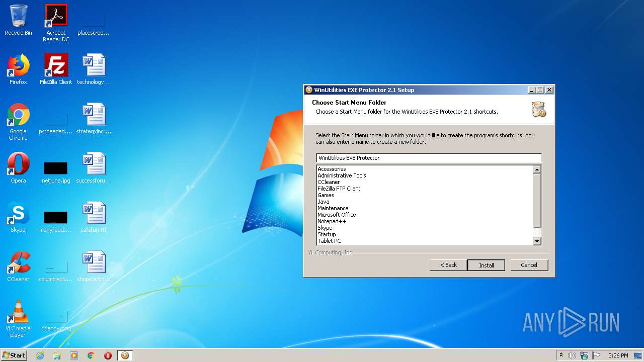Open the CCleaner desktop shortcut
Screen dimensions: 644x362
pos(18,266)
